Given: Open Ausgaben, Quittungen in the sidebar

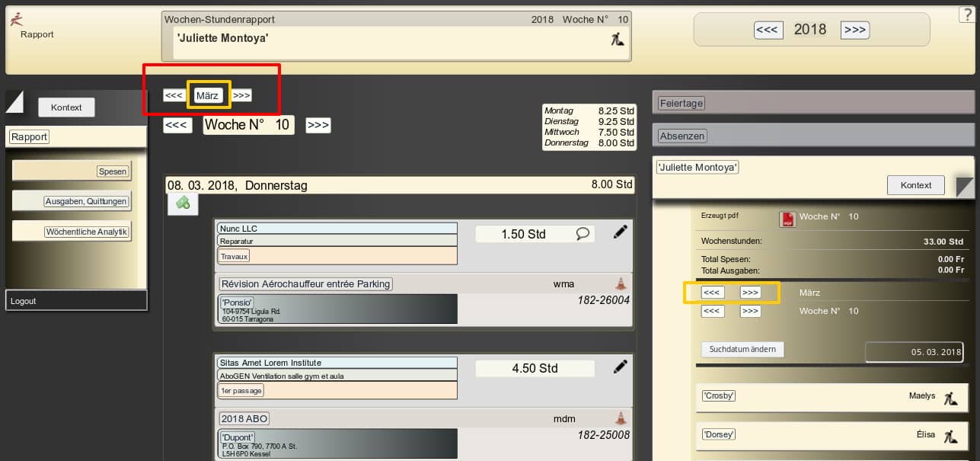Looking at the screenshot, I should coord(86,201).
